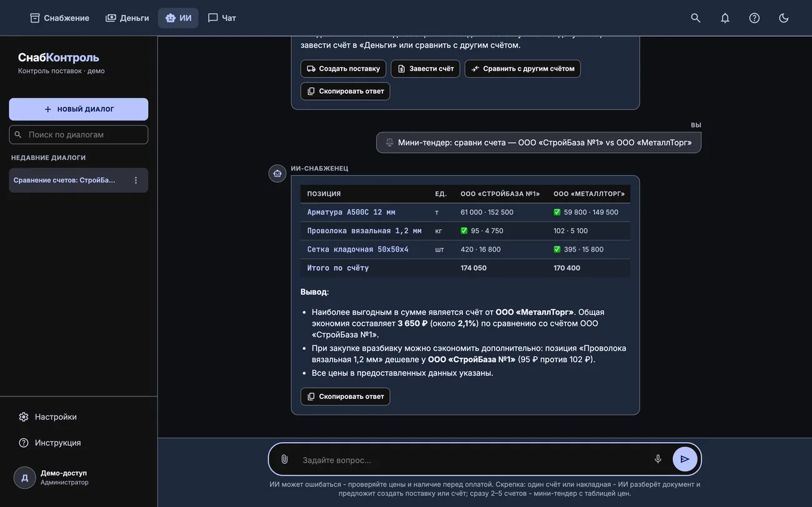Attach a file with paperclip icon

tap(284, 460)
